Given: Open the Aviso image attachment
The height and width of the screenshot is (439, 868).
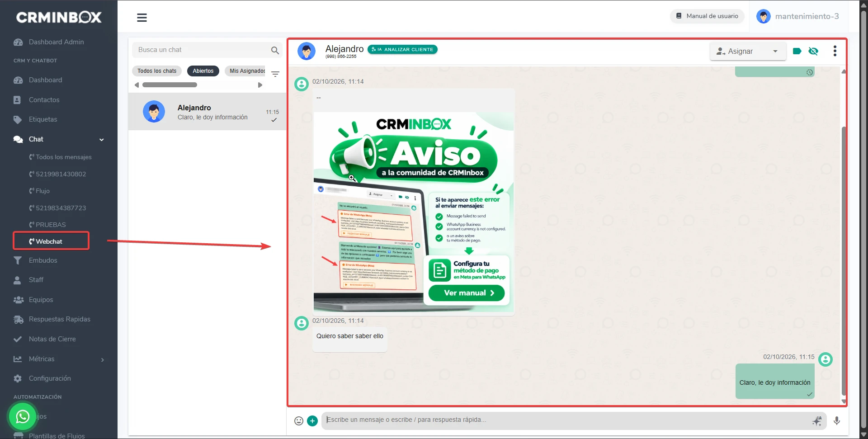Looking at the screenshot, I should tap(414, 212).
